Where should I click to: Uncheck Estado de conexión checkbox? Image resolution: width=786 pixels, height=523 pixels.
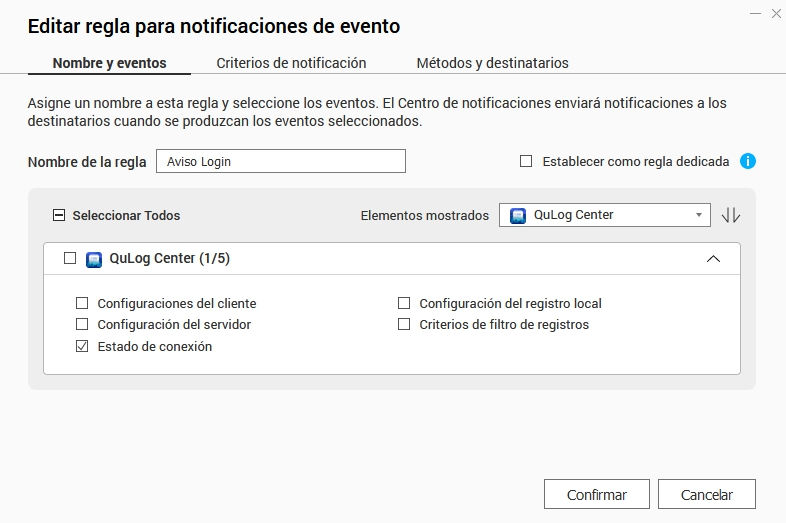pos(82,346)
